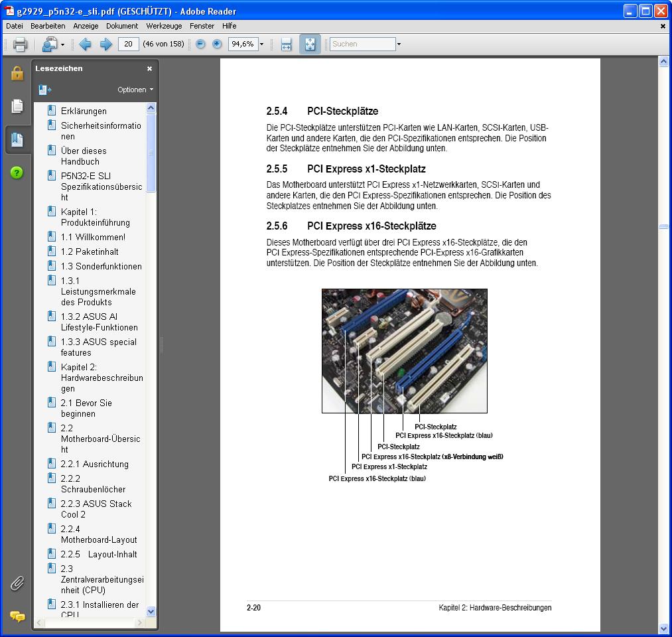Select the Kapitel 2: Hardwarebeschreibungen bookmark

tap(102, 378)
